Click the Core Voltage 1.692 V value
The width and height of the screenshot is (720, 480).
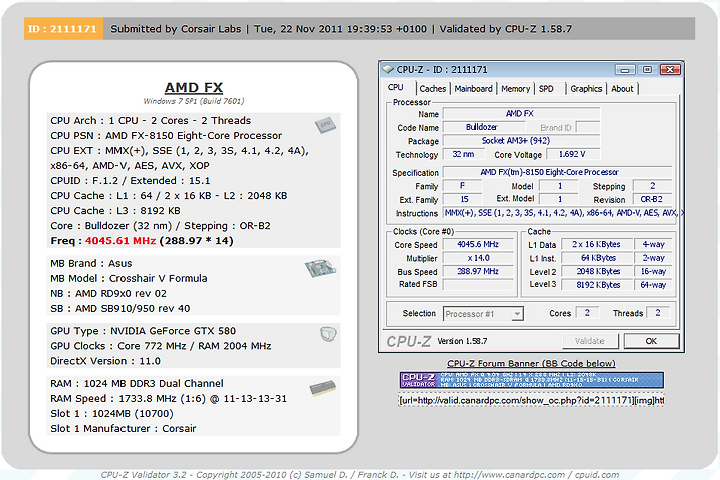tap(572, 154)
